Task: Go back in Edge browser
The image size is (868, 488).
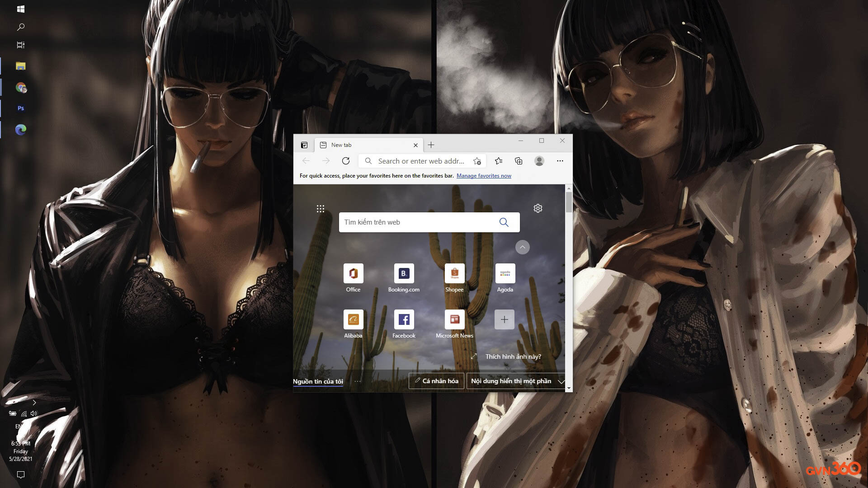Action: pos(306,161)
